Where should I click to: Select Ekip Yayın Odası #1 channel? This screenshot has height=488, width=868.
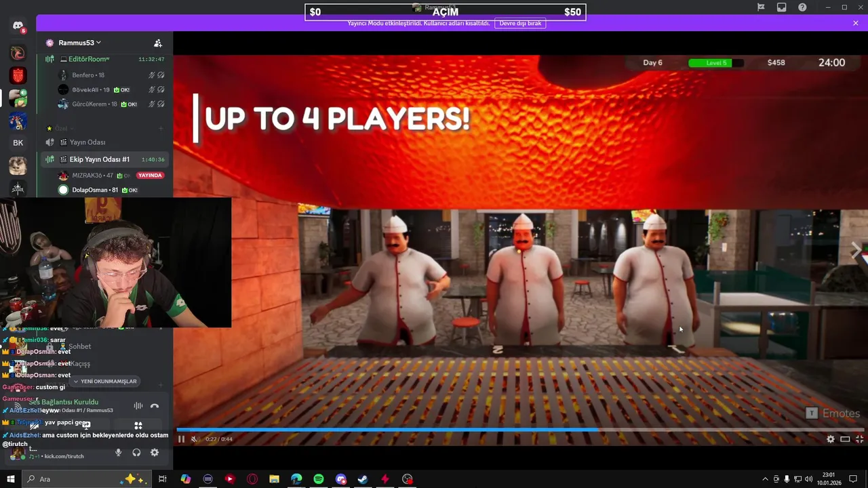tap(105, 159)
